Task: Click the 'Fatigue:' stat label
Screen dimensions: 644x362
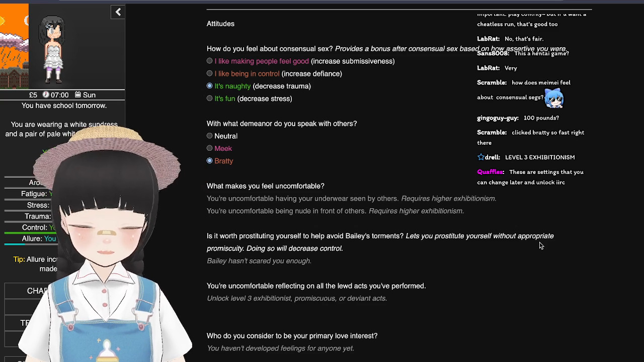Action: tap(34, 194)
